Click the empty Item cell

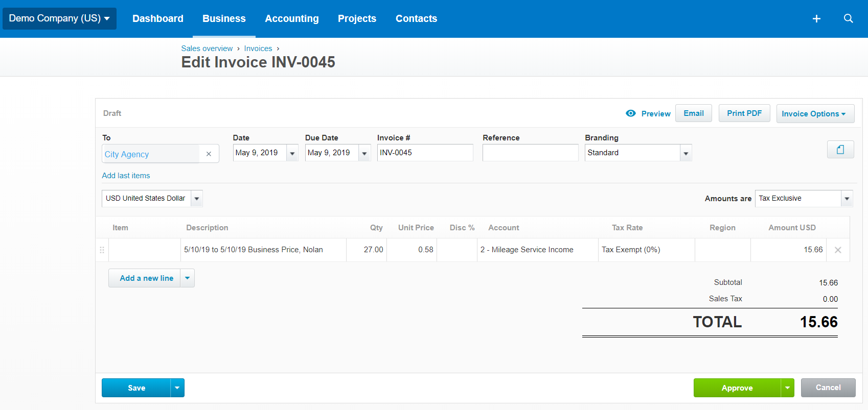coord(145,250)
